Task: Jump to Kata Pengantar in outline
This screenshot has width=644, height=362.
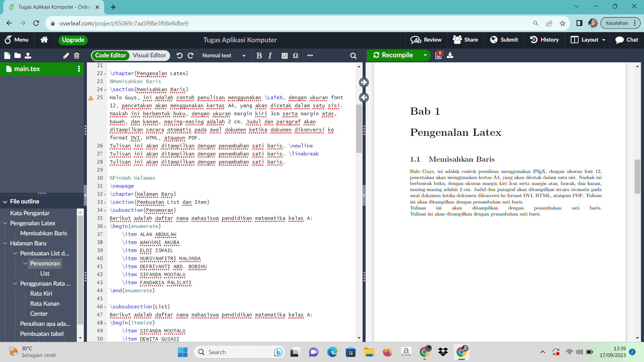Action: tap(30, 213)
